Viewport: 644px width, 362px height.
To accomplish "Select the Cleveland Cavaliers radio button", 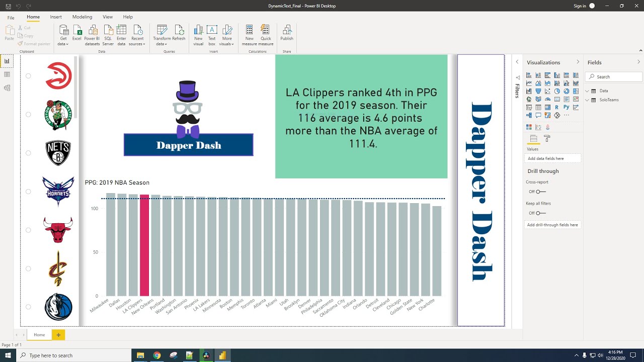I will [28, 268].
